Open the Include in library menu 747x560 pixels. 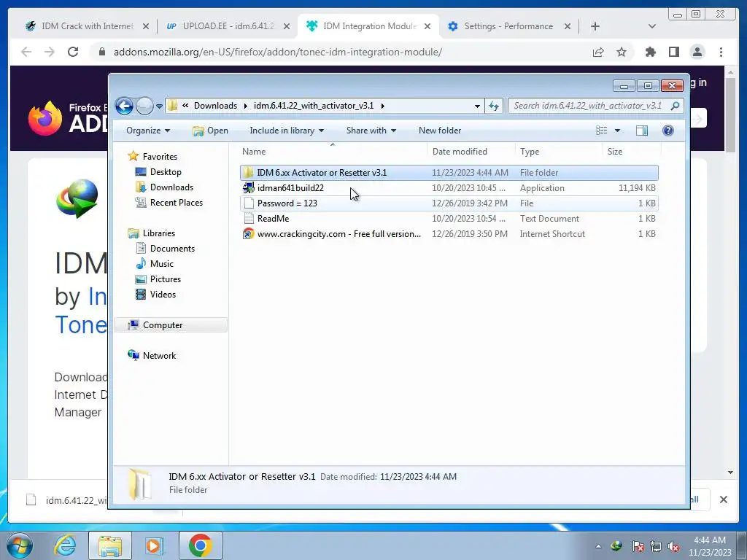(287, 131)
